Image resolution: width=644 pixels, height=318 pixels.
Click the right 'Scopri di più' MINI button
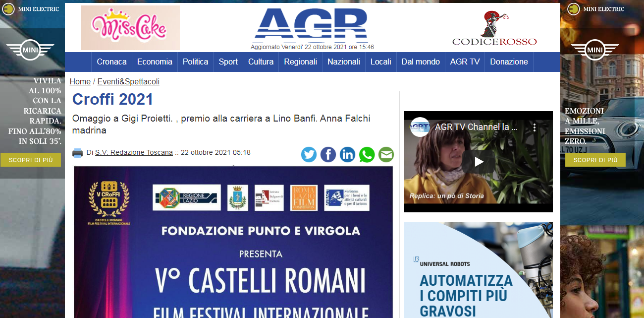[595, 160]
